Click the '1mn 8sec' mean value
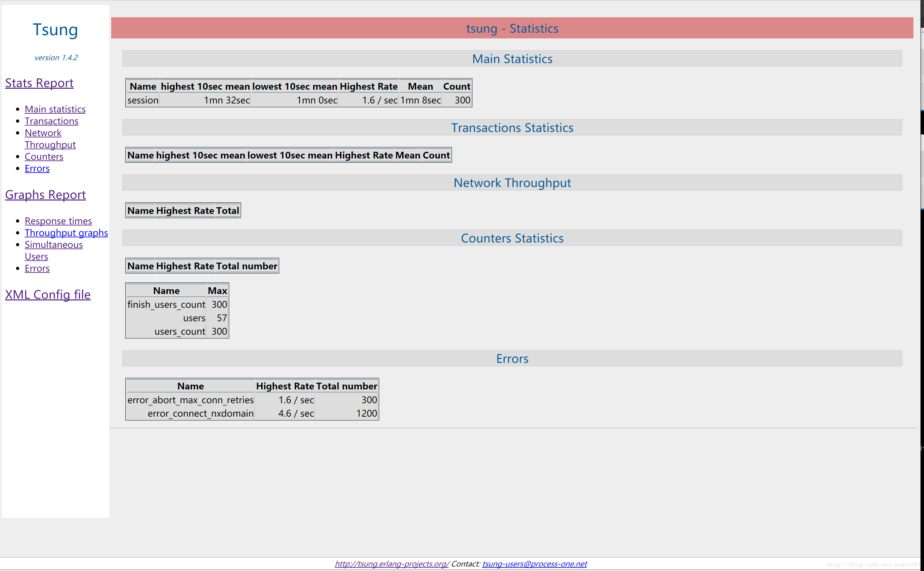924x571 pixels. 420,100
